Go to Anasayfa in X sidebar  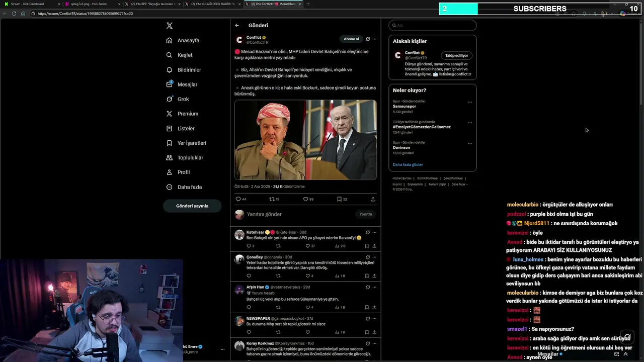coord(183,40)
